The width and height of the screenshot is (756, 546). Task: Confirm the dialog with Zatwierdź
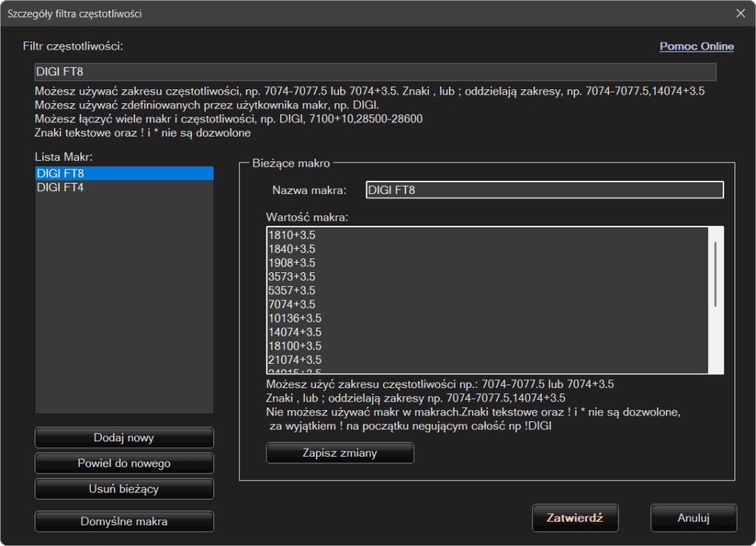tap(575, 518)
